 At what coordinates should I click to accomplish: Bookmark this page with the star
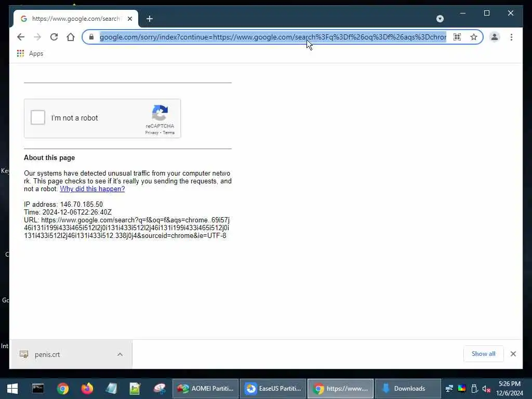474,37
